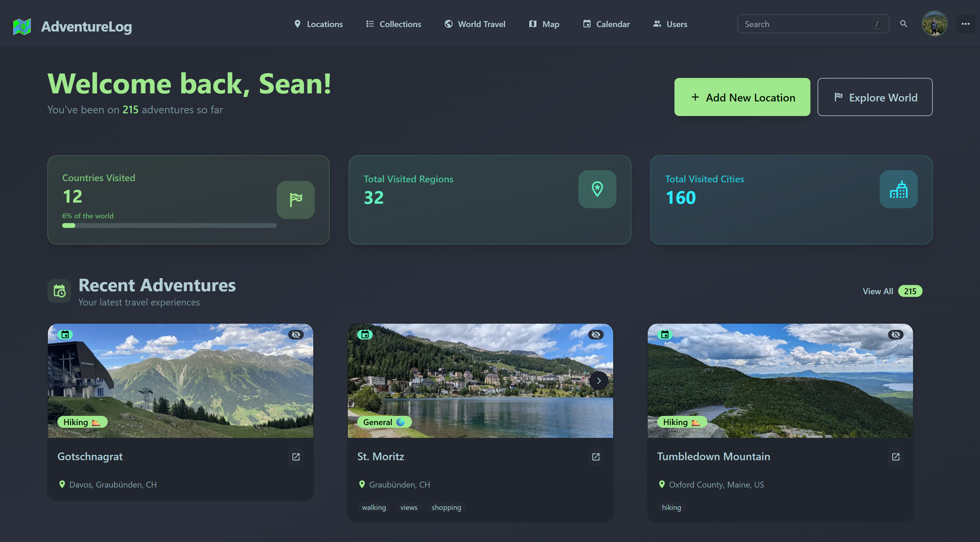This screenshot has width=980, height=542.
Task: Advance to next St. Moritz photo
Action: (599, 381)
